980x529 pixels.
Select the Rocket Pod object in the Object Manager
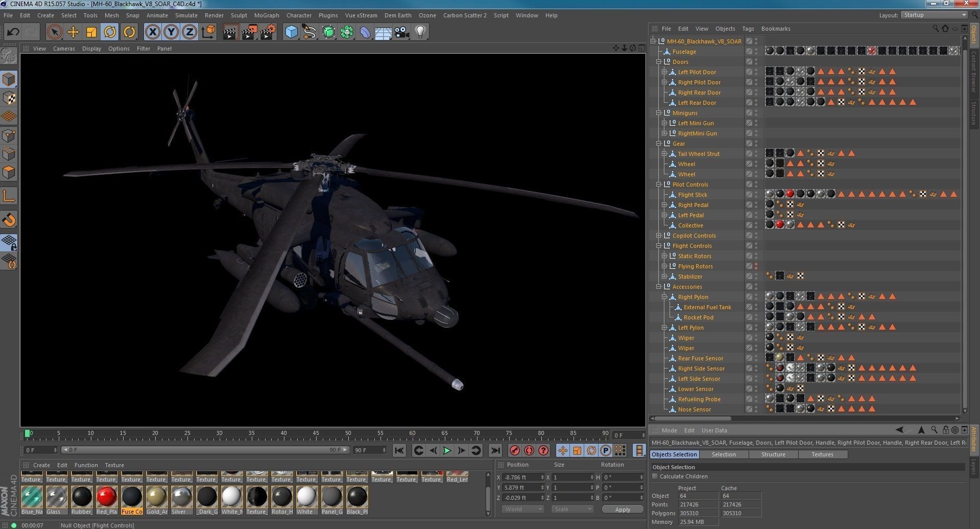pos(698,317)
